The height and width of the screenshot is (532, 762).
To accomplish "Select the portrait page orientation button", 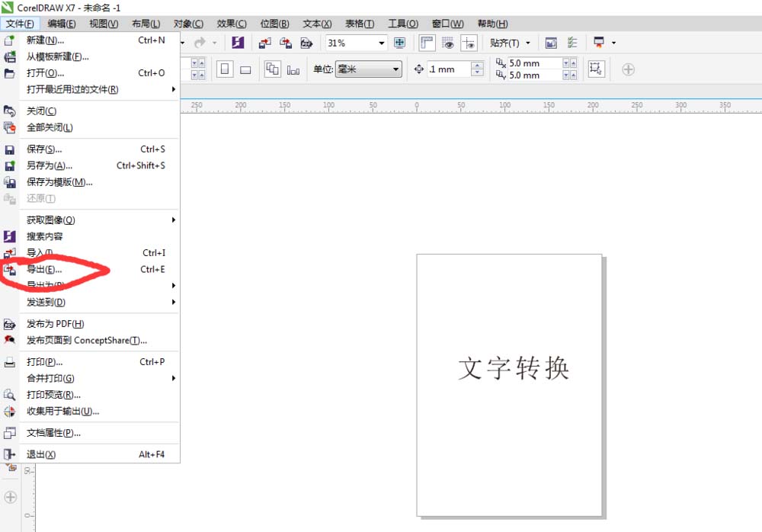I will coord(225,69).
